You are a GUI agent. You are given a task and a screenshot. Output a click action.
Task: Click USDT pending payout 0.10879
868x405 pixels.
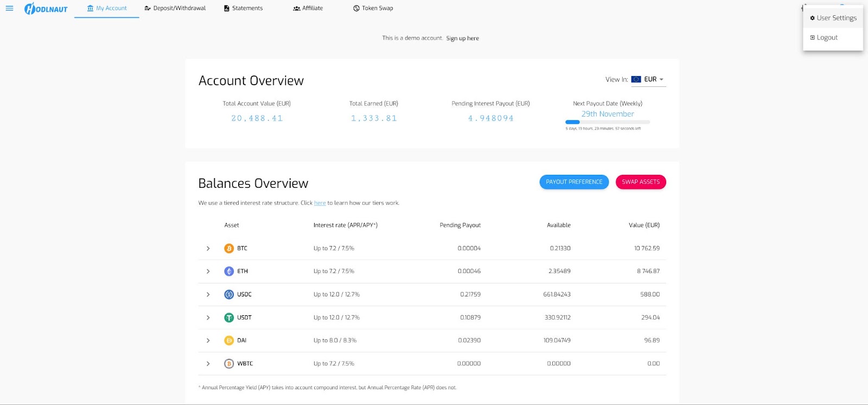(470, 318)
